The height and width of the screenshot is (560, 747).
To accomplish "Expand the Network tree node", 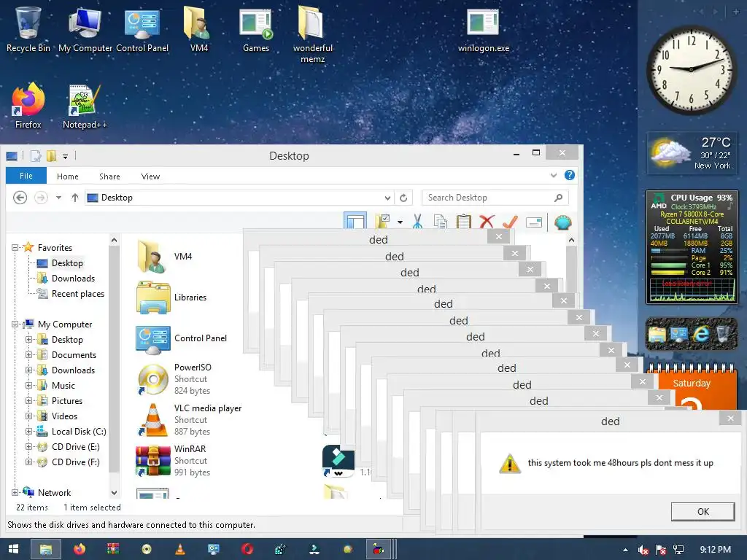I will click(15, 492).
